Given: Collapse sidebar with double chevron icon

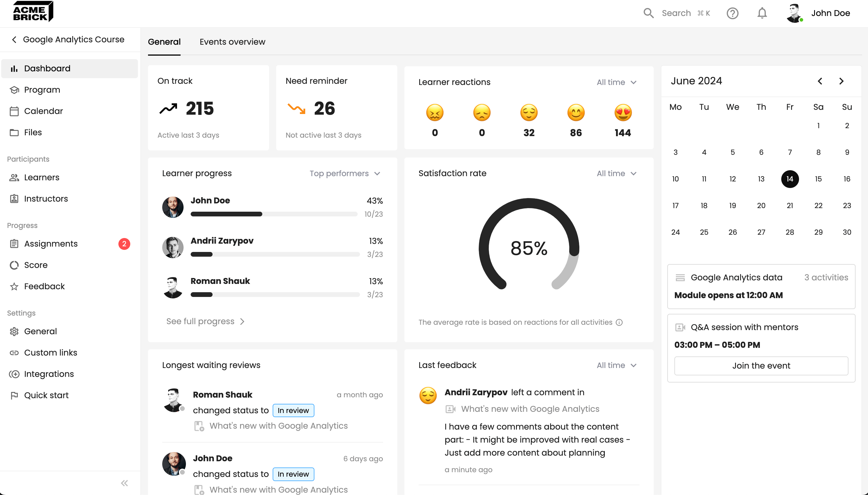Looking at the screenshot, I should (124, 483).
